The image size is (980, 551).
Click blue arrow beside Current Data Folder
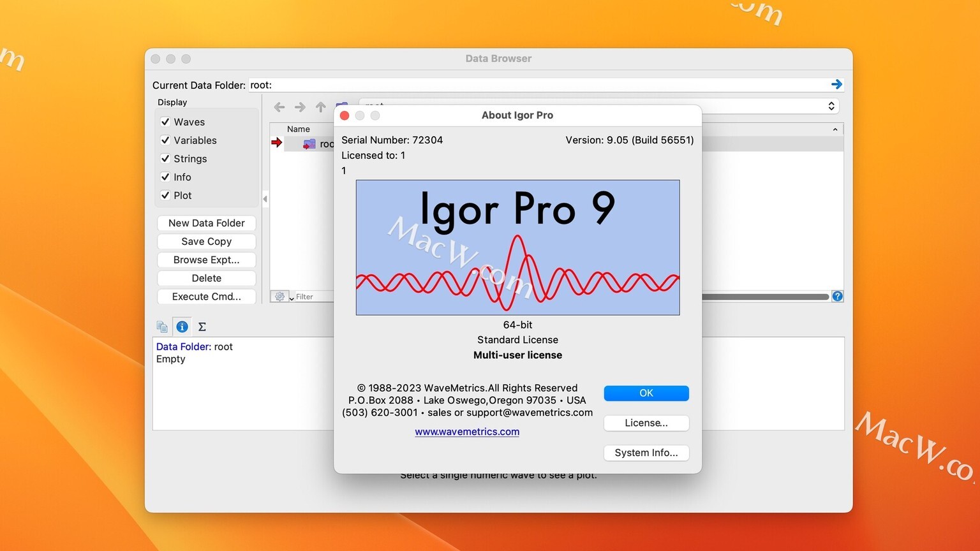[x=836, y=84]
